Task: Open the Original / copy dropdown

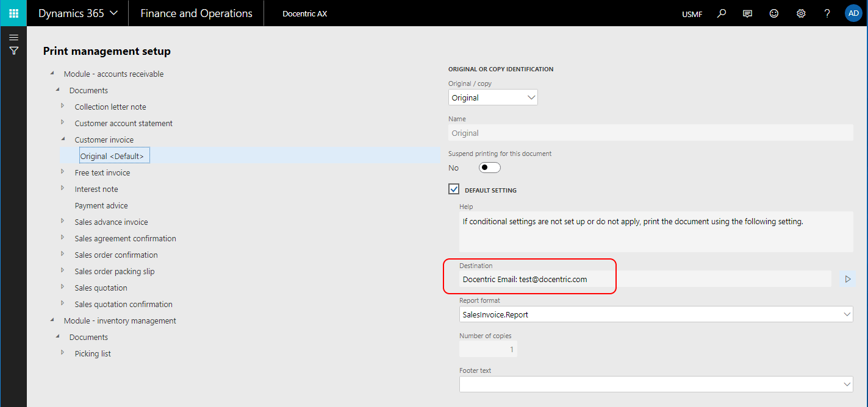Action: pos(493,97)
